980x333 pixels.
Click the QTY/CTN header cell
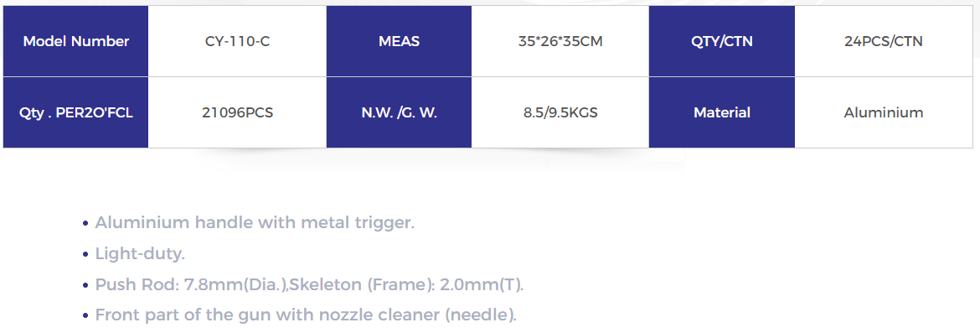coord(722,41)
